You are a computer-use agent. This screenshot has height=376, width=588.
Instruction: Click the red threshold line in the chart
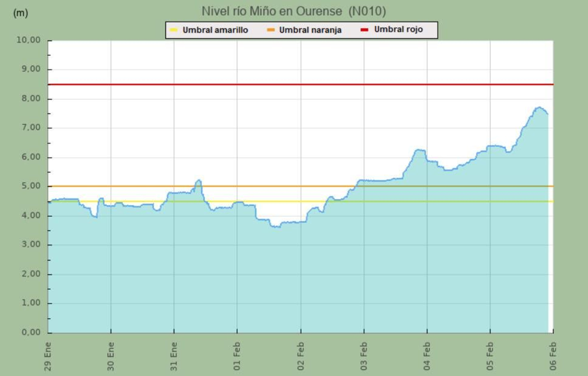tap(257, 84)
